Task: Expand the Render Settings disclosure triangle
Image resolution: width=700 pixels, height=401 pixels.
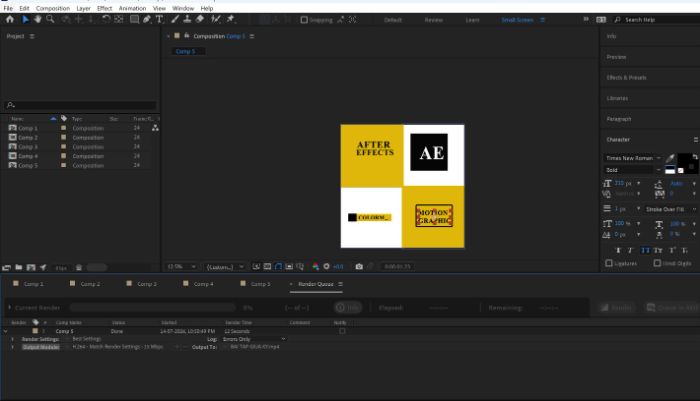Action: [x=12, y=339]
